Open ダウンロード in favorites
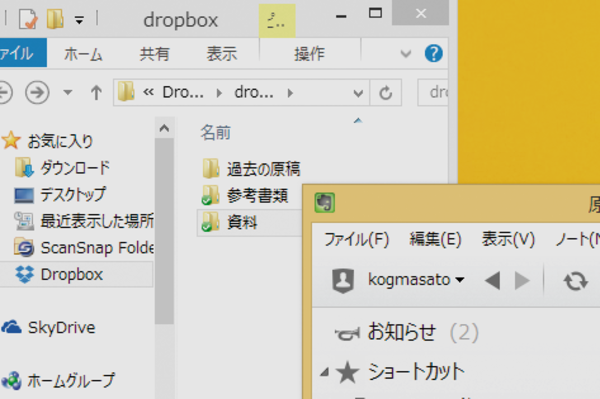Viewport: 600px width, 399px height. click(75, 168)
